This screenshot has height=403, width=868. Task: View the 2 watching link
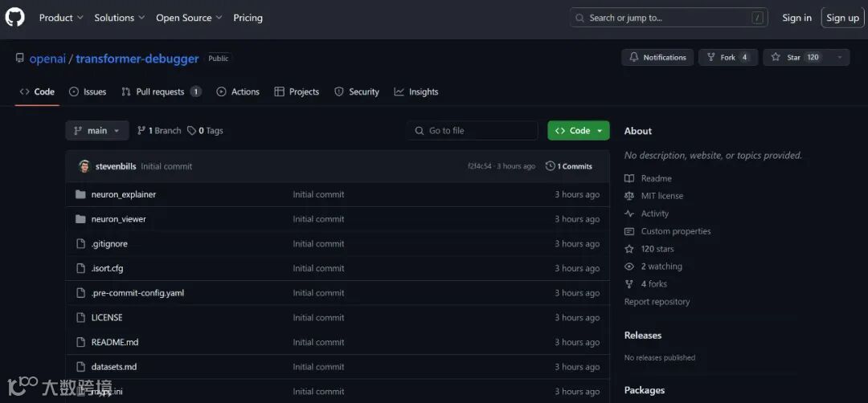pyautogui.click(x=653, y=267)
